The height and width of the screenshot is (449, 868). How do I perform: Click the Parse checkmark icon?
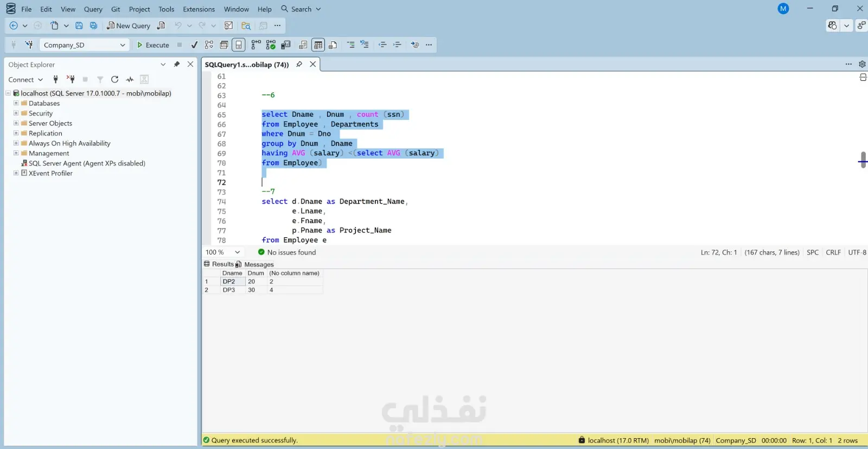(x=194, y=45)
